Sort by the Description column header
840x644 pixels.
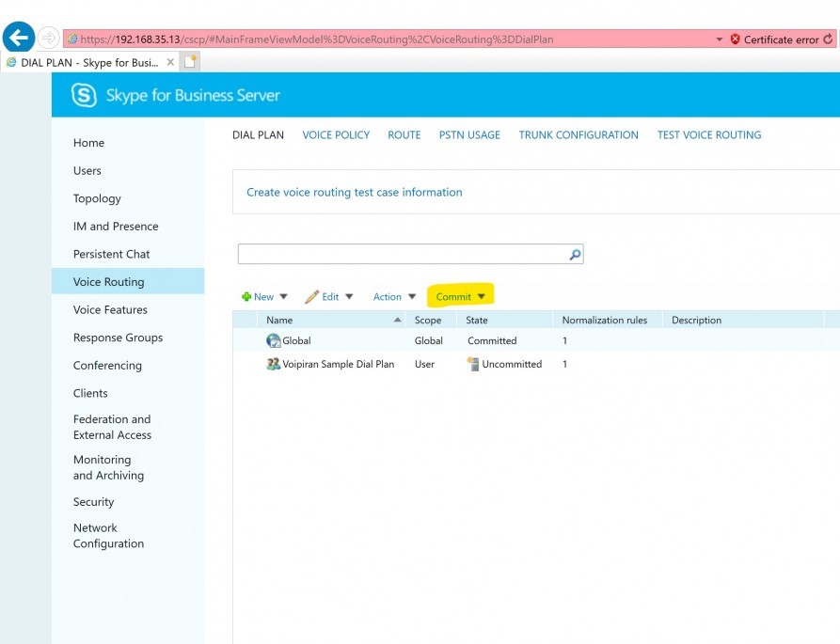point(696,321)
